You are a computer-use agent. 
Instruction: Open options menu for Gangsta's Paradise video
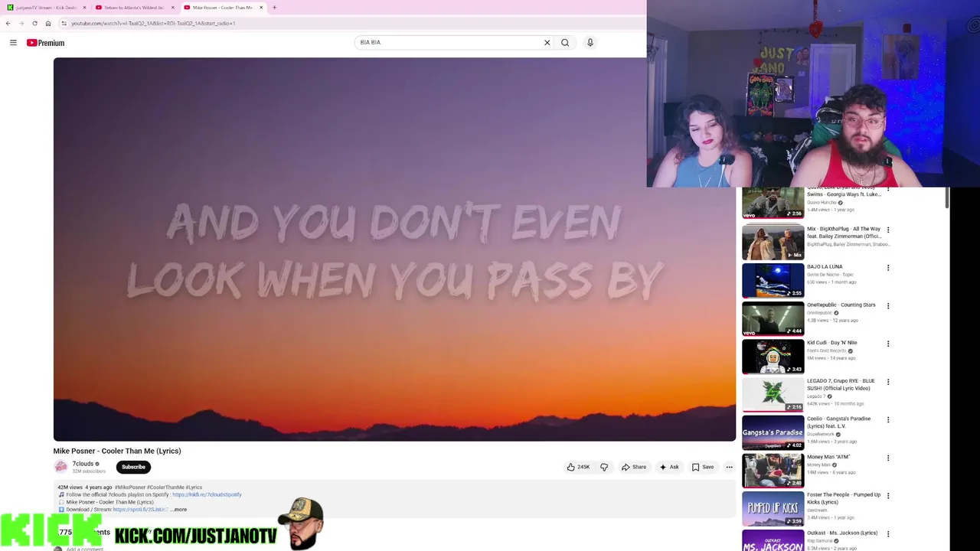click(888, 420)
